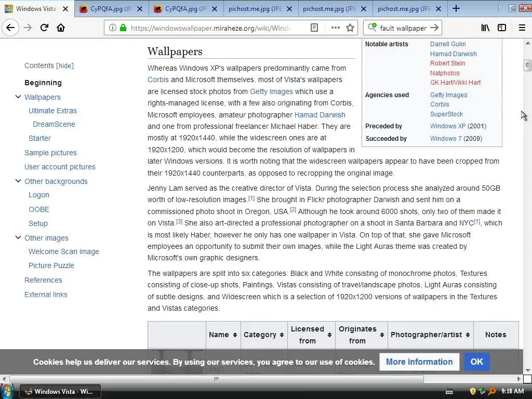The image size is (532, 399).
Task: Click the 9:18 AM system clock
Action: (x=512, y=391)
